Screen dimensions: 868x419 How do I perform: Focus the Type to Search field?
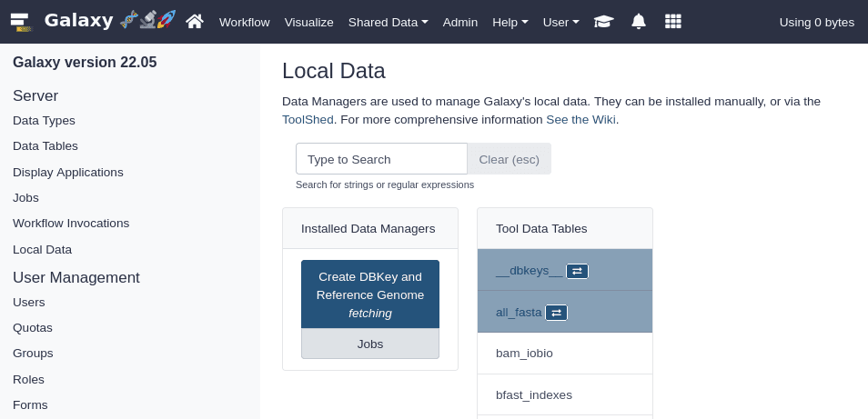coord(381,159)
